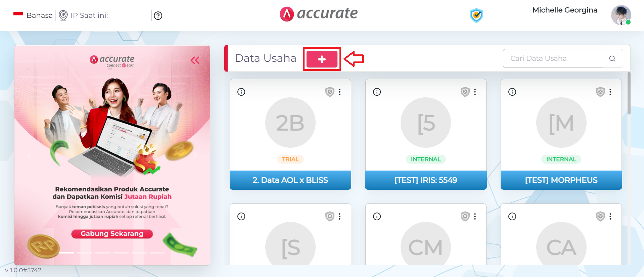Collapse the promo panel with double chevron
Image resolution: width=644 pixels, height=277 pixels.
pos(195,60)
